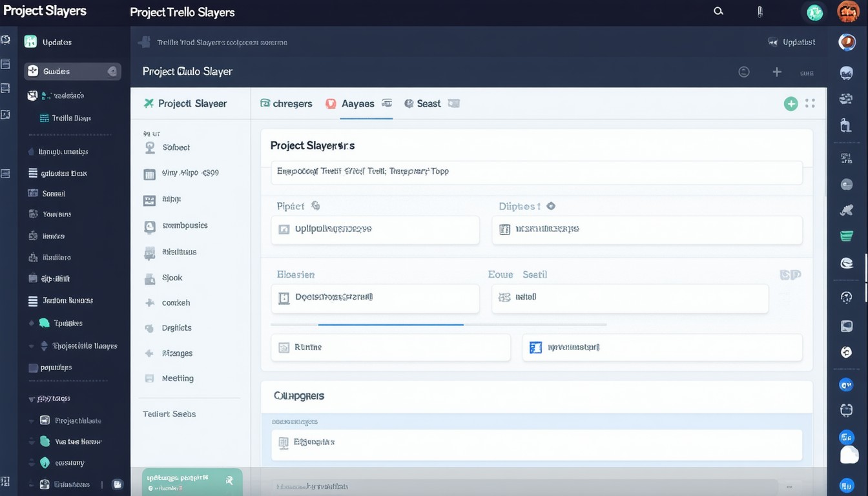868x496 pixels.
Task: Open the orange user avatar at top right
Action: click(x=847, y=12)
